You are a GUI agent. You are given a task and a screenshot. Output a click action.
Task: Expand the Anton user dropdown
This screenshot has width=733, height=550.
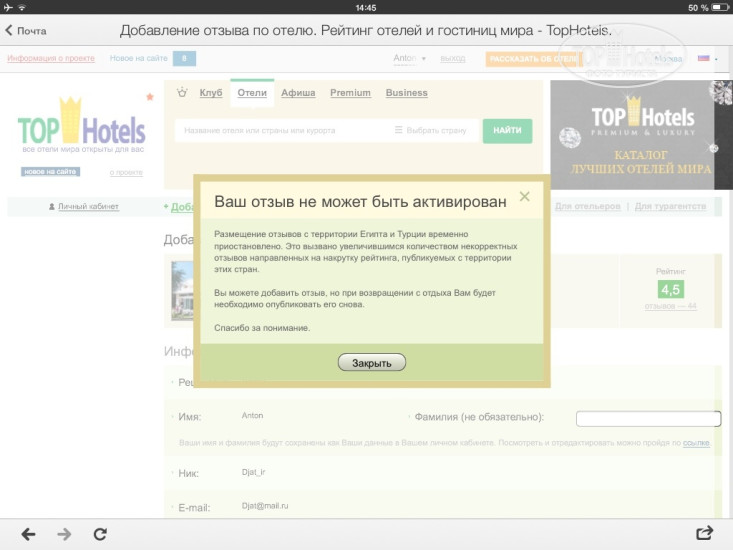[x=409, y=59]
